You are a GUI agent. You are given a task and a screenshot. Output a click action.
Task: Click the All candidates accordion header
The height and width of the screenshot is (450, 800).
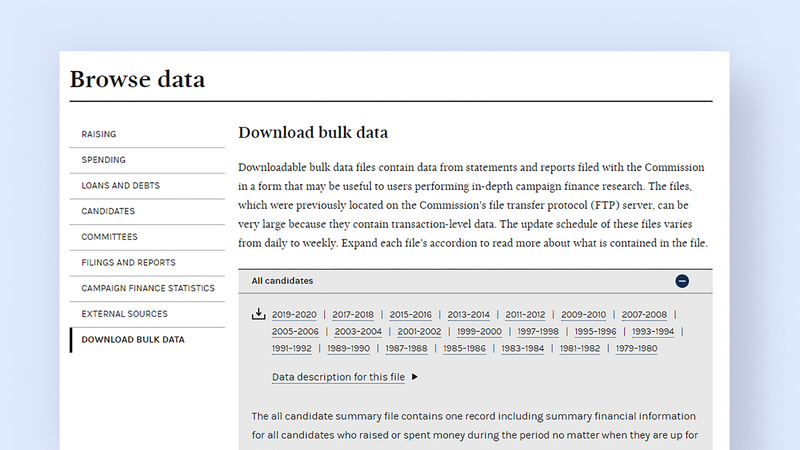pyautogui.click(x=460, y=281)
